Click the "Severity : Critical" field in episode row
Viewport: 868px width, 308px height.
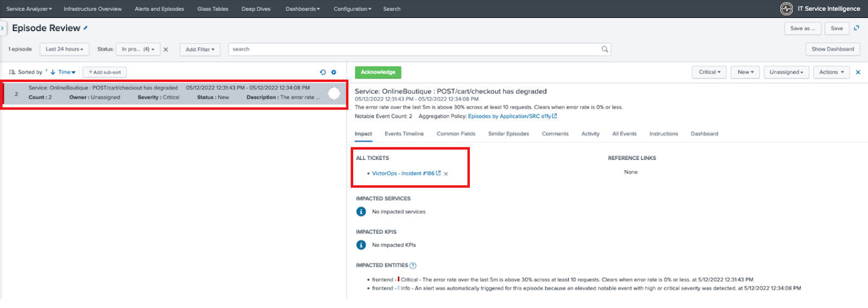(x=158, y=98)
